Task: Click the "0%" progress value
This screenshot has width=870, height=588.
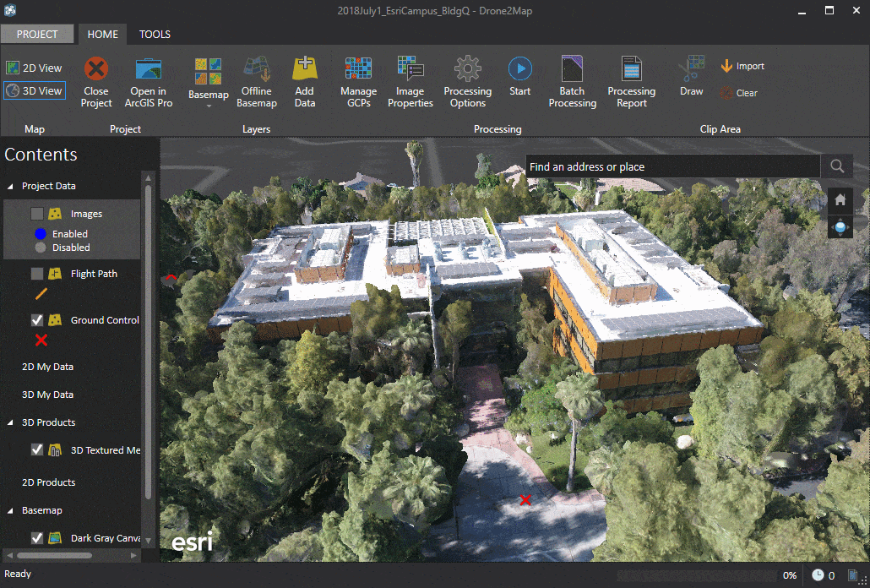Action: coord(790,575)
